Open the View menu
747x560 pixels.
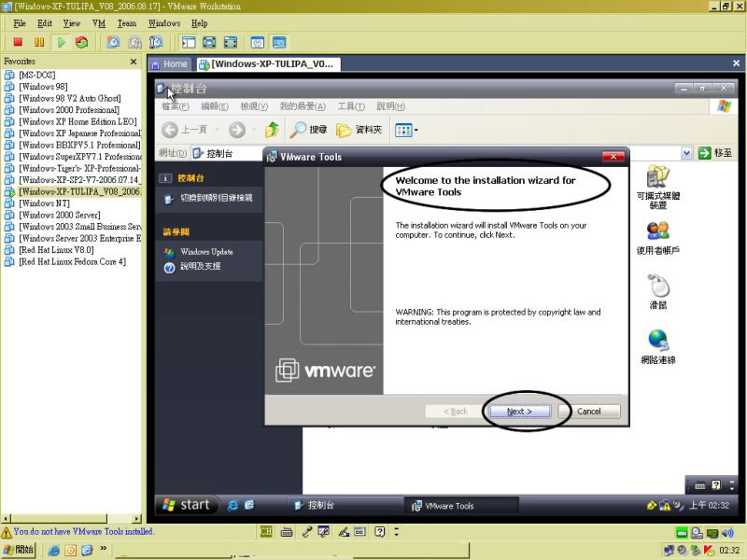point(72,23)
